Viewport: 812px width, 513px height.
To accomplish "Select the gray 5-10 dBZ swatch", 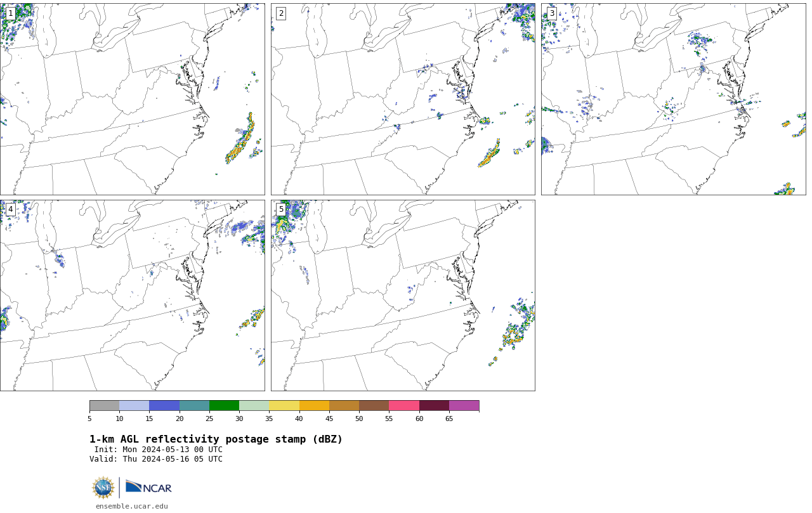I will pyautogui.click(x=104, y=406).
